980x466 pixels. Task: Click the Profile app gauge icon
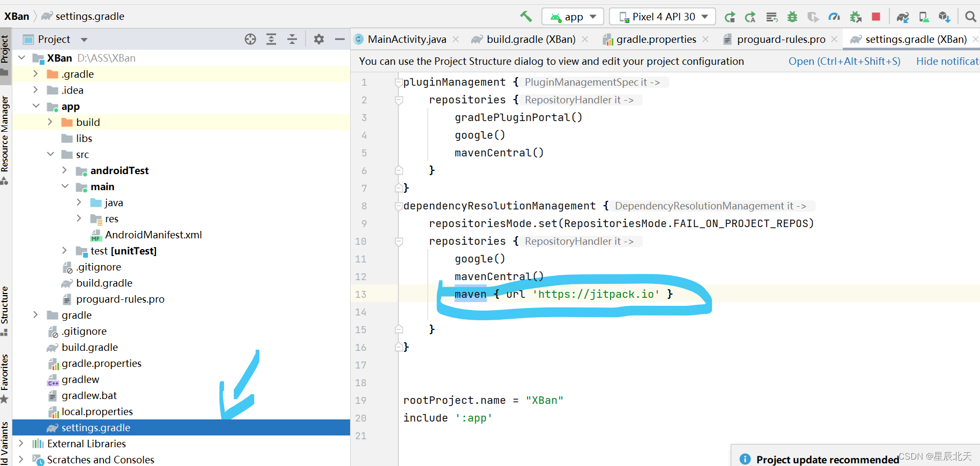click(x=834, y=17)
